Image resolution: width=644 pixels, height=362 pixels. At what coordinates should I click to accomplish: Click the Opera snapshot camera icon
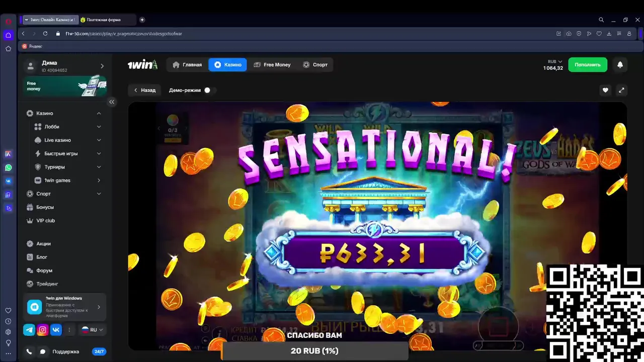pyautogui.click(x=569, y=34)
